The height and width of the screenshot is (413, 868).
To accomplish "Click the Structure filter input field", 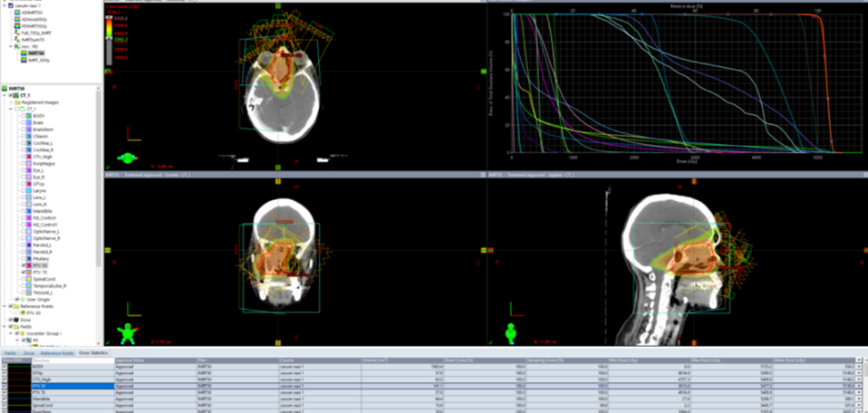I will pos(72,360).
